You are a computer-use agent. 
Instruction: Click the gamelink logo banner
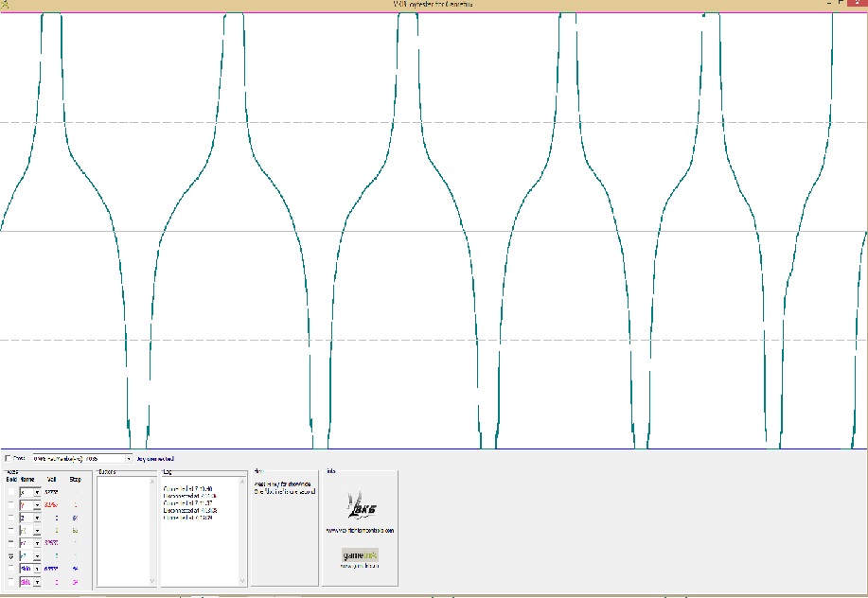coord(360,554)
